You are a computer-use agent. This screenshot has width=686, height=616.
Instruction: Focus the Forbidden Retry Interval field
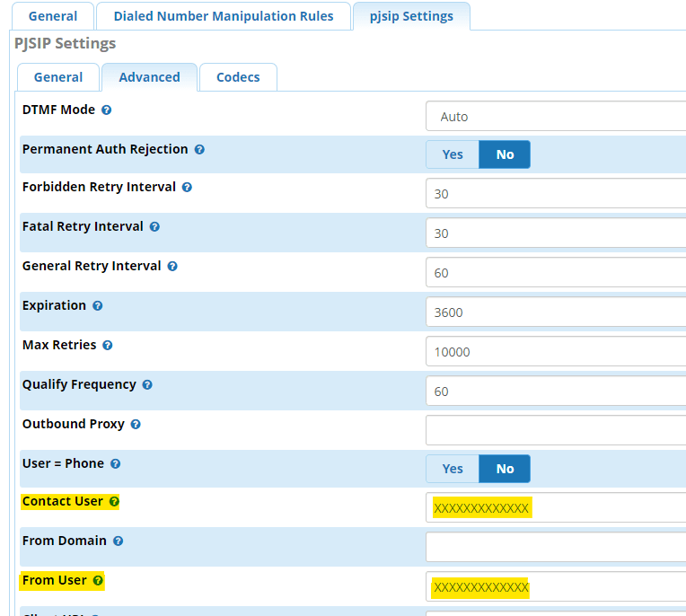pos(556,193)
